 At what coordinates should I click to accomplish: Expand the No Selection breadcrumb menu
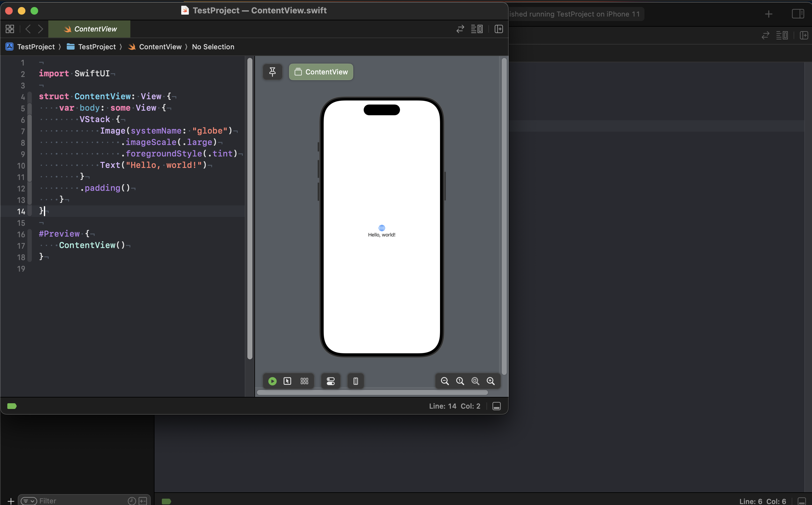point(213,47)
